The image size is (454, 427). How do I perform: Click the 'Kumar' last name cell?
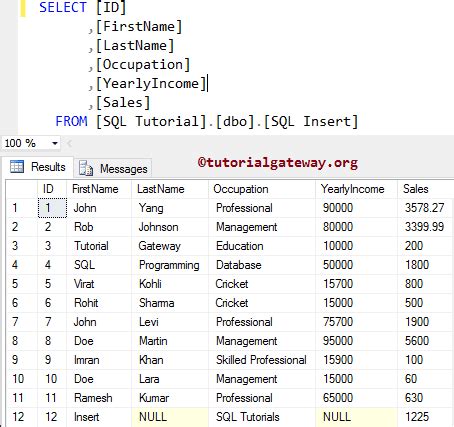tap(170, 398)
